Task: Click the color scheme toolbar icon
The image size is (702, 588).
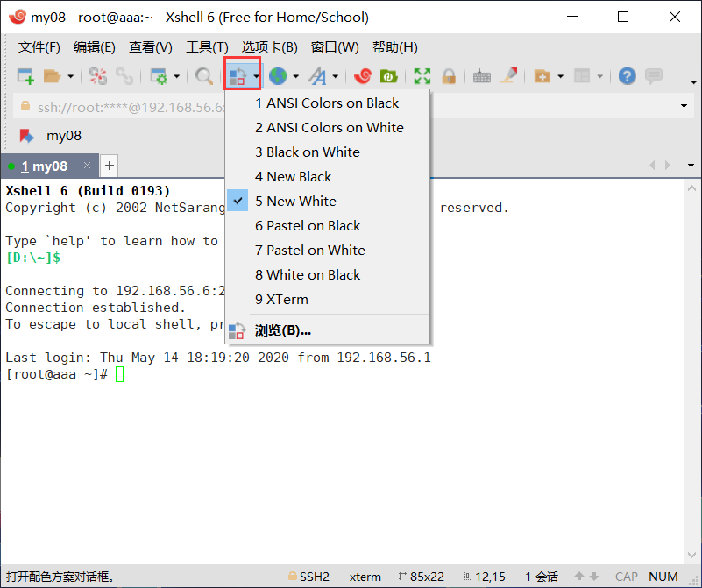Action: [238, 76]
